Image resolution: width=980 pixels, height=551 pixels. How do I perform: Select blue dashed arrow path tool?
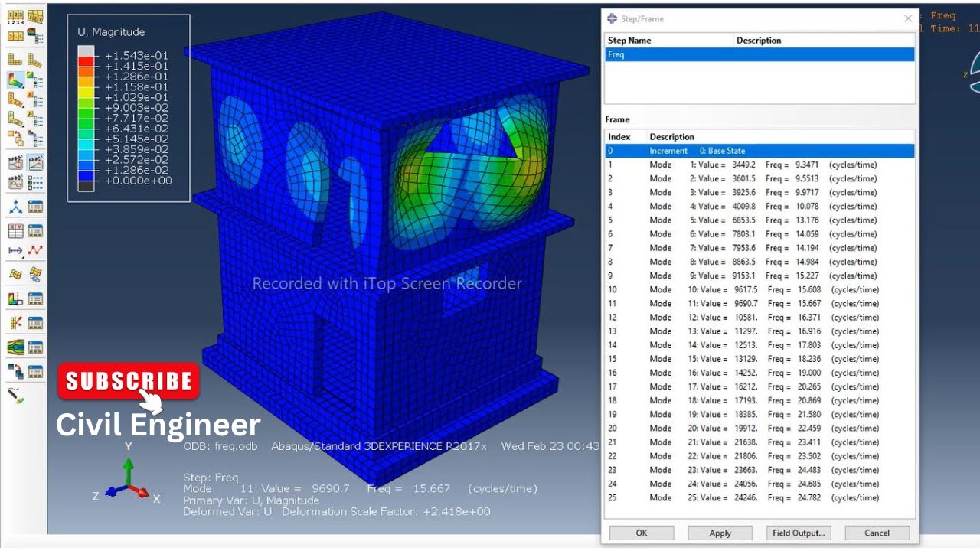point(15,251)
